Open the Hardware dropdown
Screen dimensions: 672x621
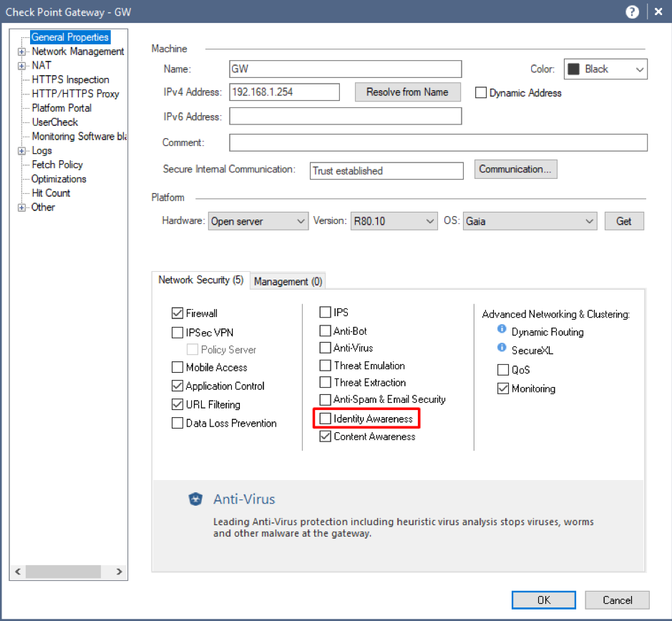258,221
